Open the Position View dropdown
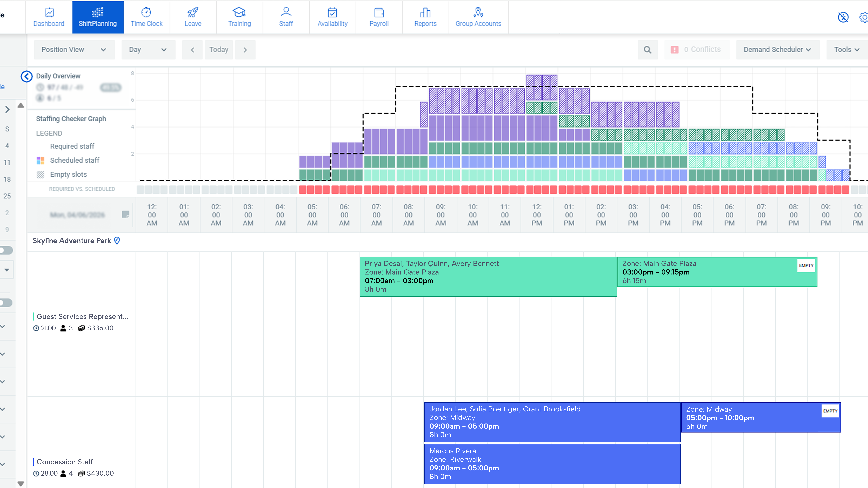Screen dimensions: 868x488 [x=74, y=50]
